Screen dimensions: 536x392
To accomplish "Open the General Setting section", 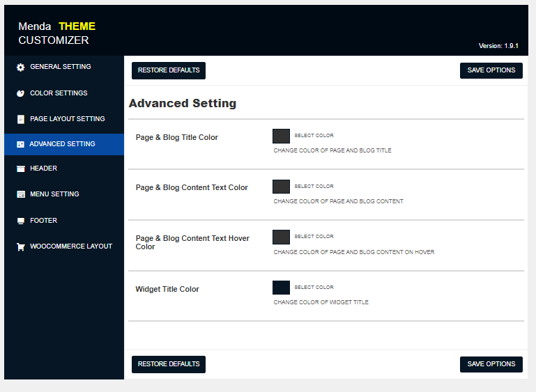I will 60,67.
